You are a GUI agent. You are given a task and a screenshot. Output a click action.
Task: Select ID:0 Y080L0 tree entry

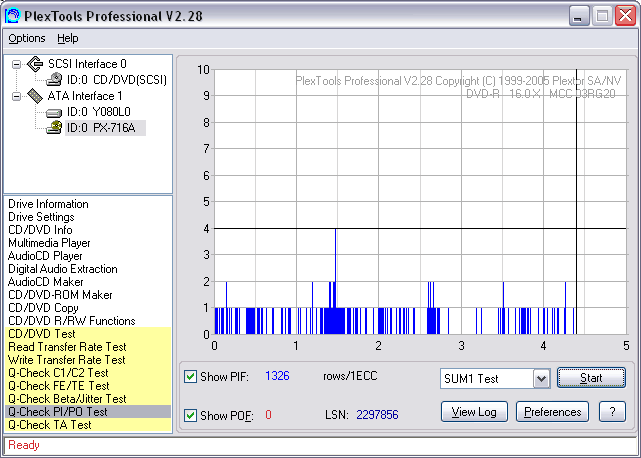[99, 112]
